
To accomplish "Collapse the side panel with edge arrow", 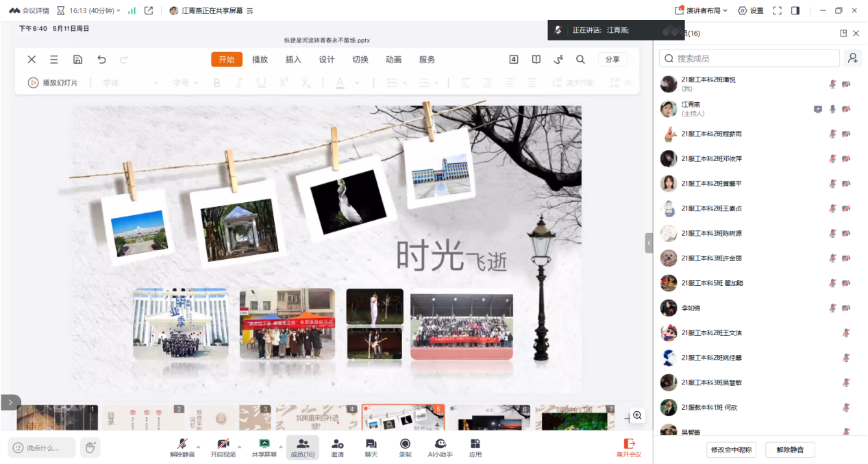I will (649, 243).
